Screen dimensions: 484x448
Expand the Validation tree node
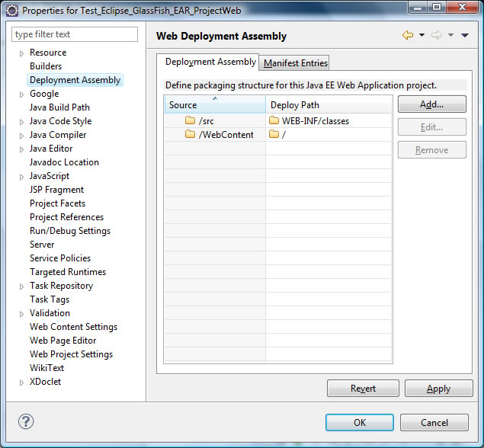pos(21,314)
